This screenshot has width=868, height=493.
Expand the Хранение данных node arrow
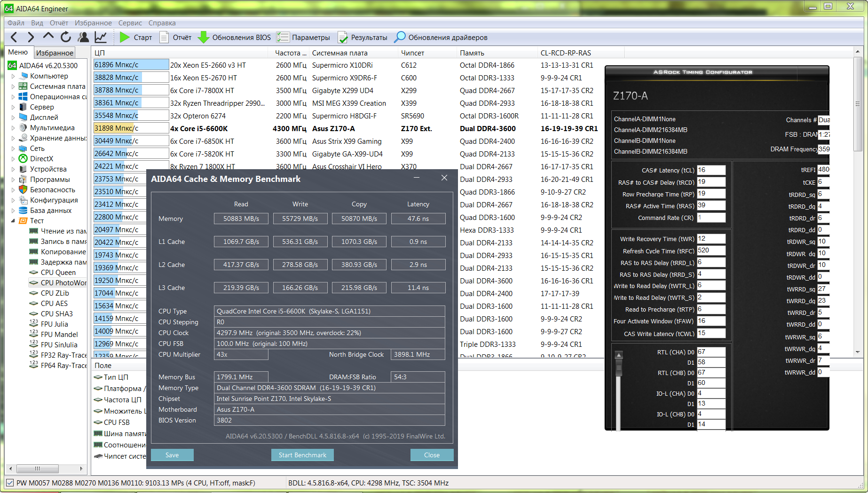(13, 138)
